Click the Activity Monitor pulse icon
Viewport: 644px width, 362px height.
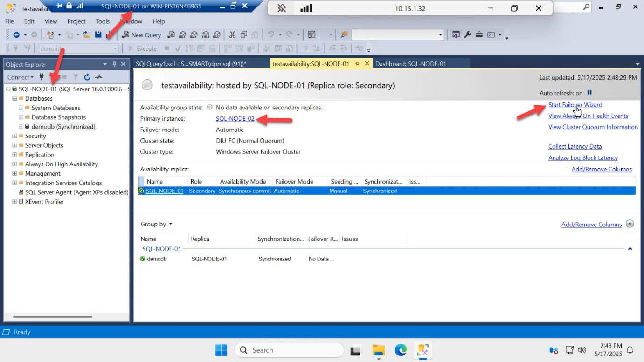pos(98,77)
